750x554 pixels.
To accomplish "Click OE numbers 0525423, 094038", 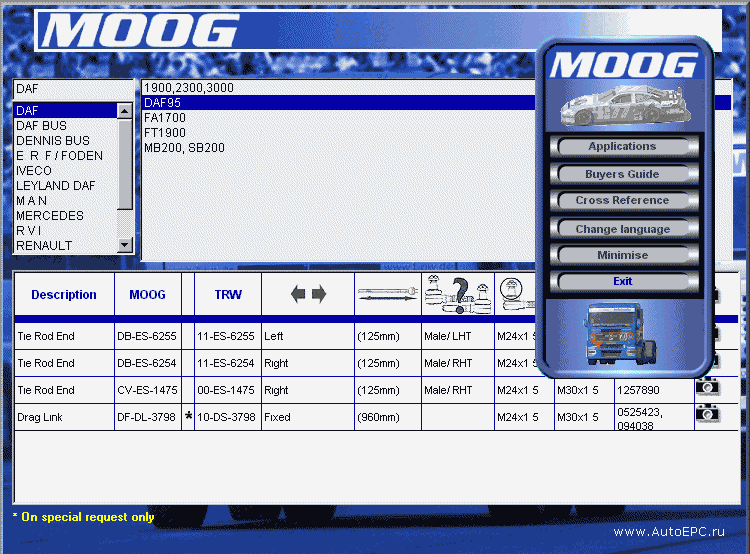I will tap(654, 418).
